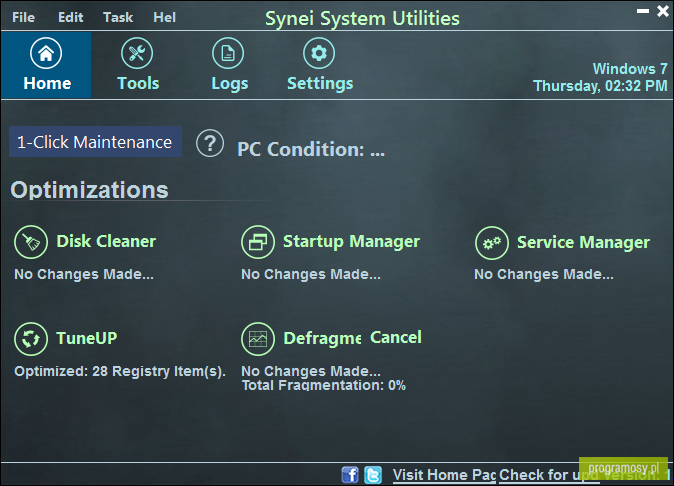Click the Service Manager gears icon
Image resolution: width=674 pixels, height=486 pixels.
(492, 243)
